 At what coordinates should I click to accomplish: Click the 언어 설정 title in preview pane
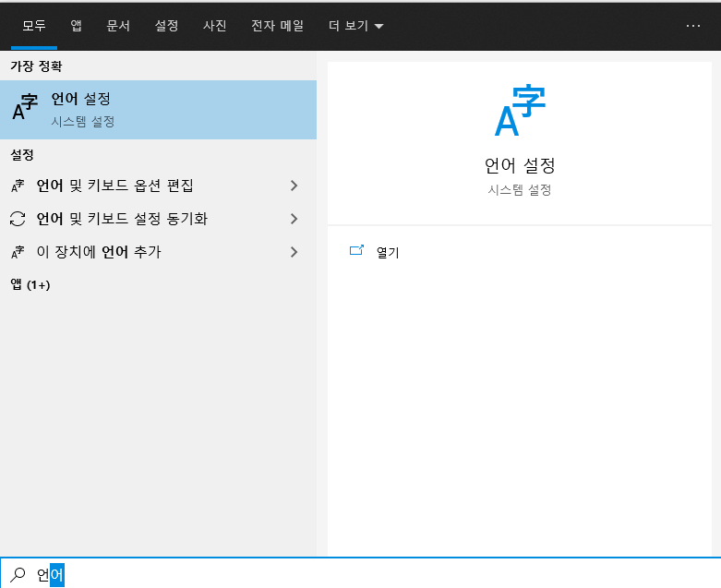[520, 165]
